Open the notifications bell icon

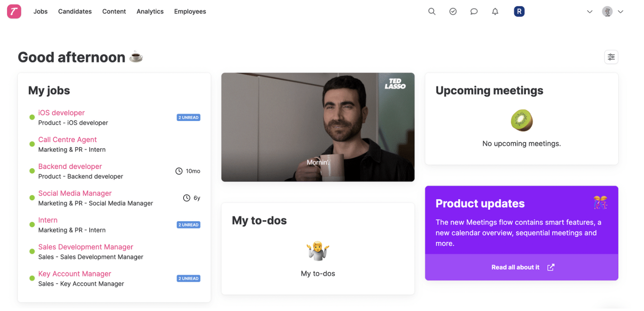pos(495,12)
